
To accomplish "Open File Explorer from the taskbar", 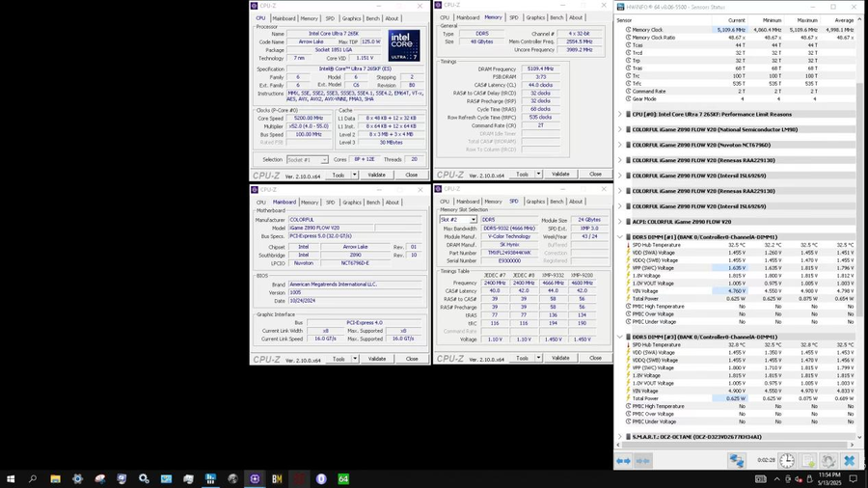I will pos(55,478).
